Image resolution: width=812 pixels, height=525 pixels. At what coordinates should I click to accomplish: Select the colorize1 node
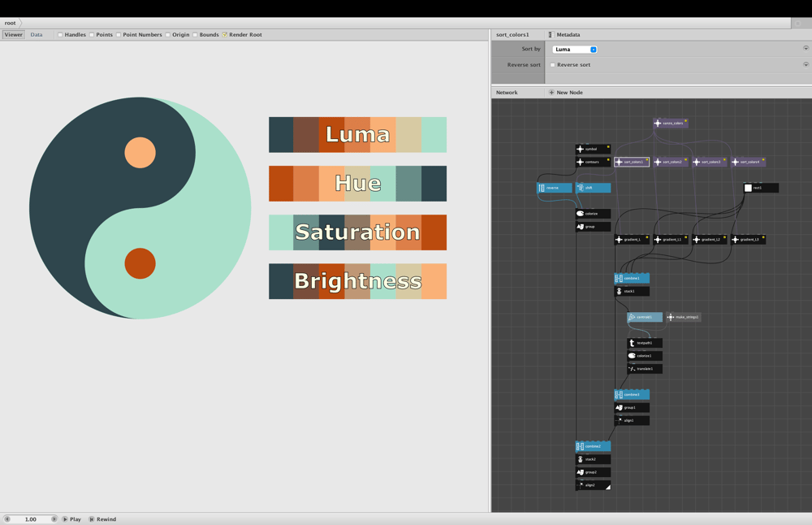coord(645,356)
